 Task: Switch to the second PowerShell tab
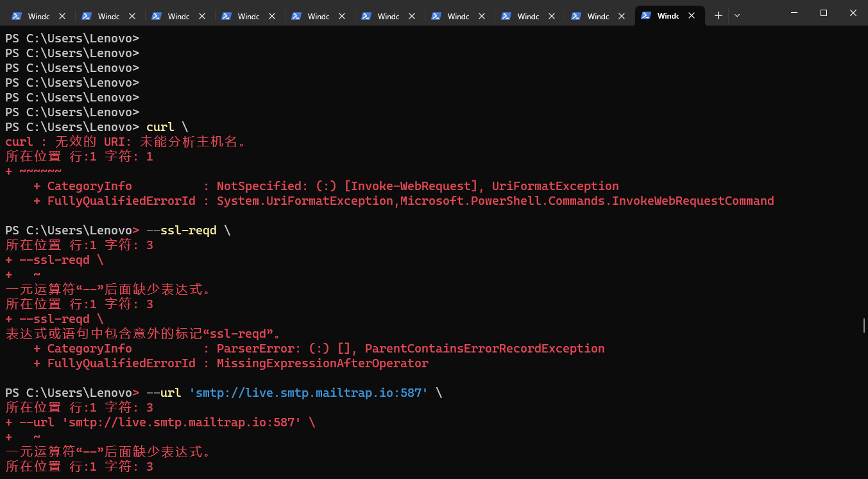[108, 16]
